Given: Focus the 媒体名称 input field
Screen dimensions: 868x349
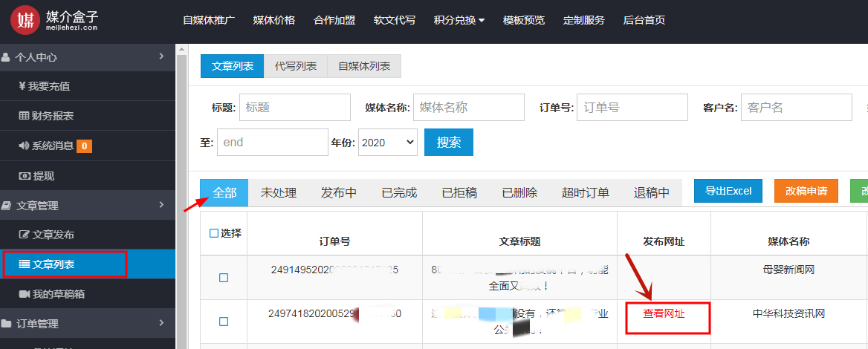Looking at the screenshot, I should coord(469,108).
